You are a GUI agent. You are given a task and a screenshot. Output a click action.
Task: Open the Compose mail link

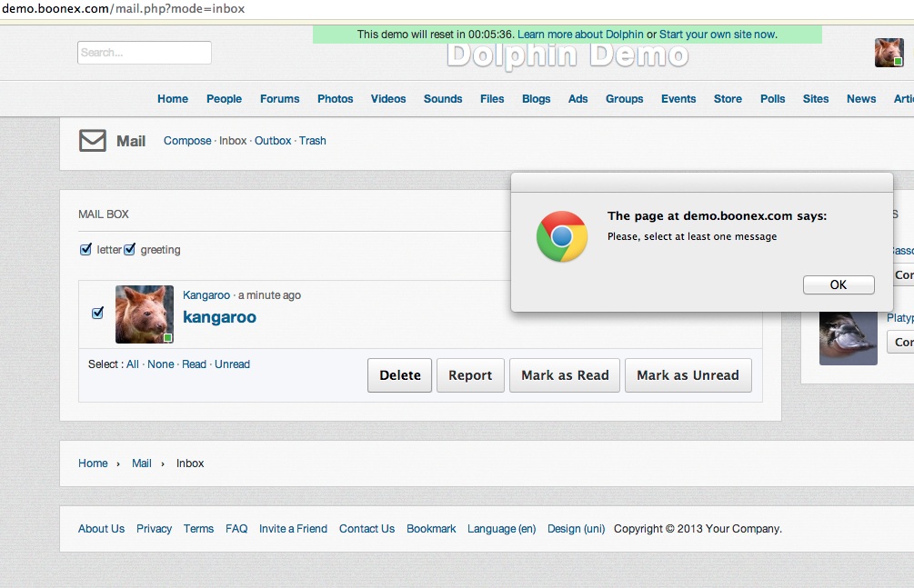(x=187, y=141)
